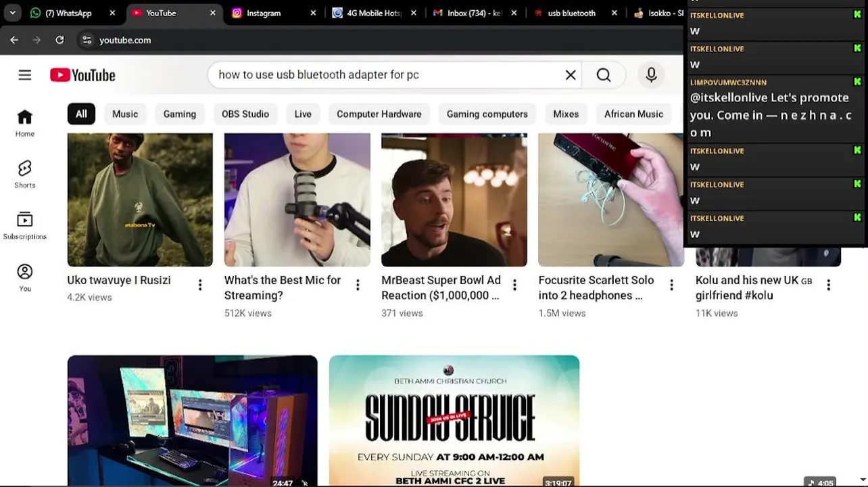
Task: Open the You section in the sidebar
Action: tap(25, 277)
